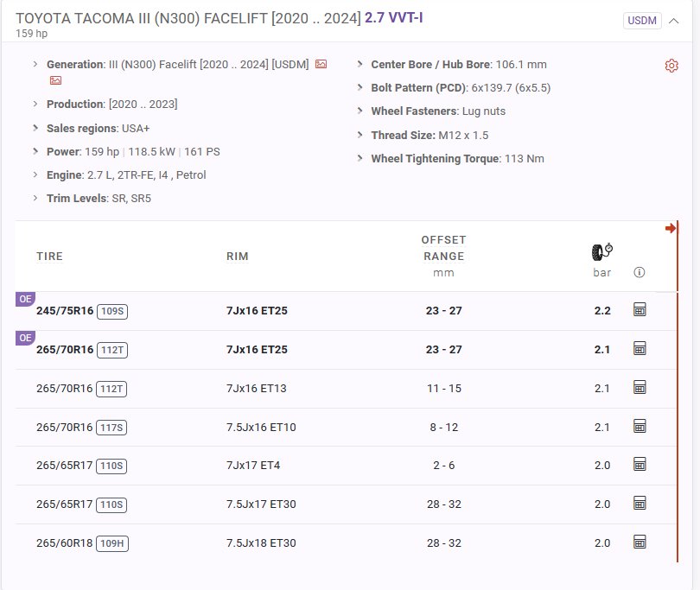The image size is (700, 590).
Task: Click 112T badge in 7Jx16 ET13 row
Action: pos(111,389)
